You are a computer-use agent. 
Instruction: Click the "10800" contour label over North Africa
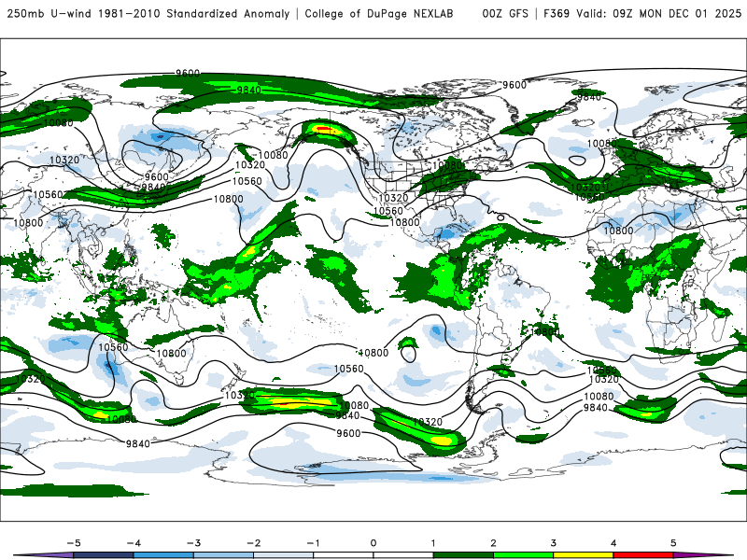coord(618,231)
